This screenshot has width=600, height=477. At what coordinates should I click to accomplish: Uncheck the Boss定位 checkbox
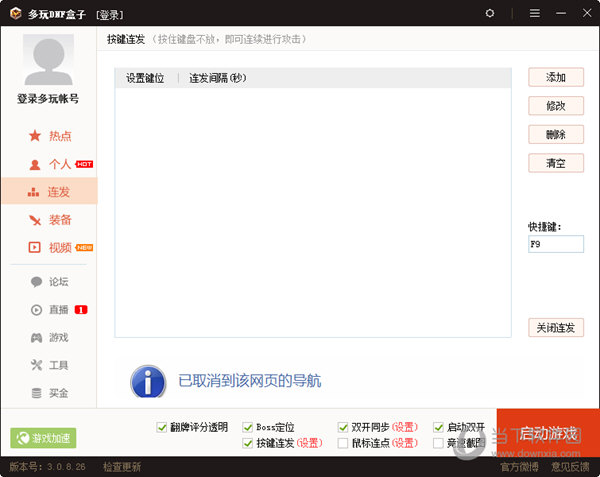tap(248, 427)
